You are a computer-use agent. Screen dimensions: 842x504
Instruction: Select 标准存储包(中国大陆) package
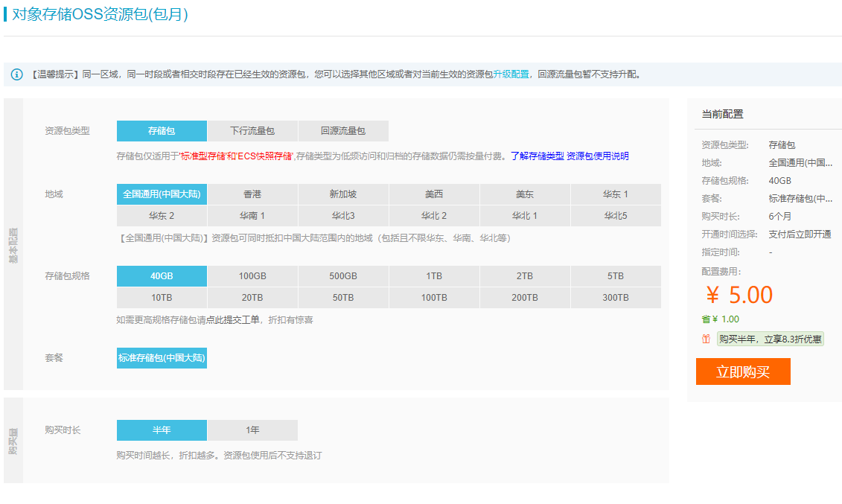tap(162, 358)
